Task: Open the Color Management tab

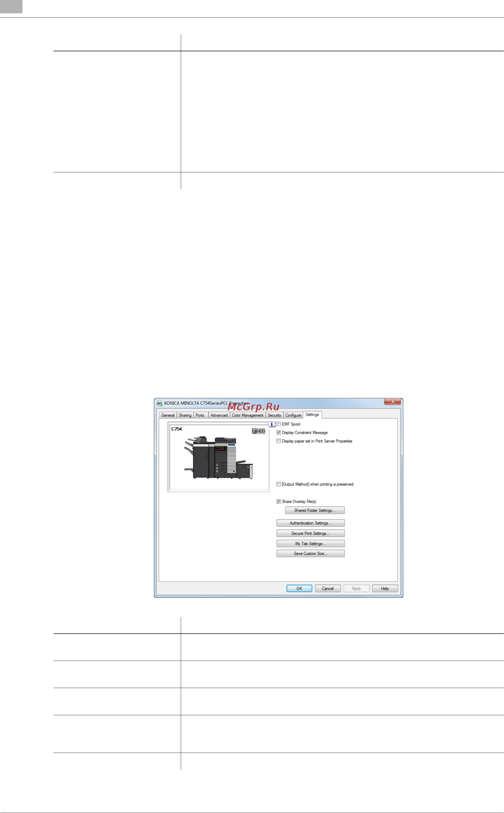Action: coord(248,415)
